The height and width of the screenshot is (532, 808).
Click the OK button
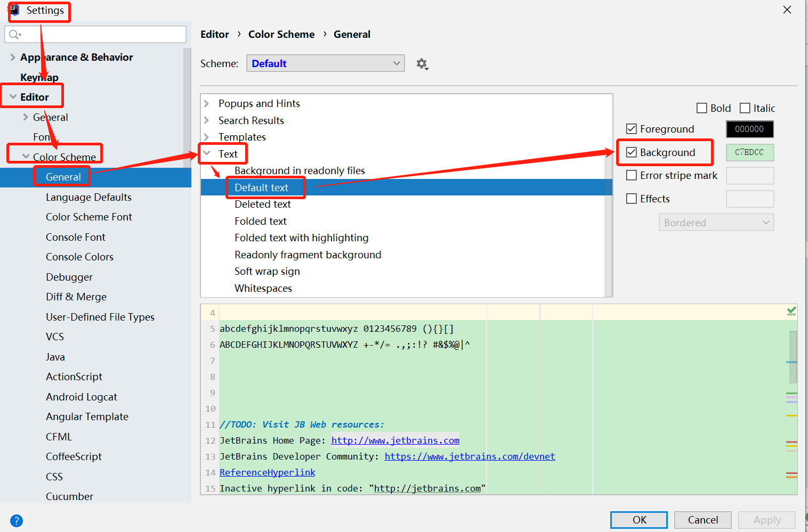pos(639,520)
